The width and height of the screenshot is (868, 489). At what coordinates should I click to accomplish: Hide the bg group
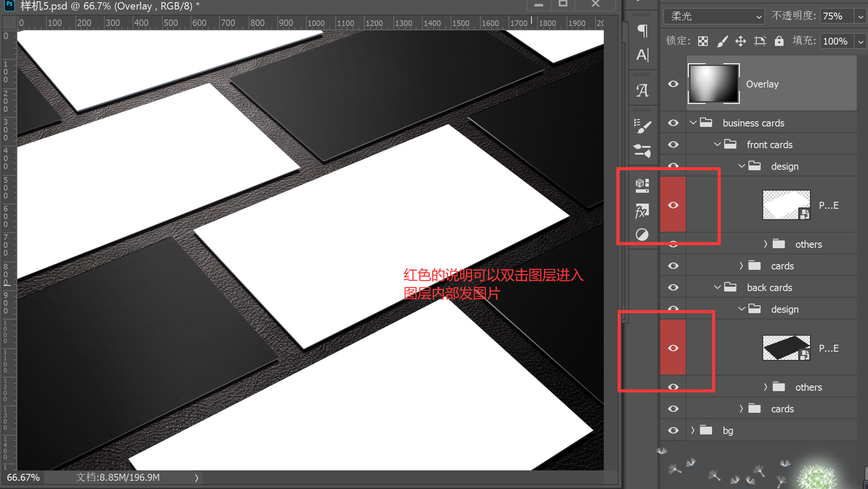click(673, 430)
